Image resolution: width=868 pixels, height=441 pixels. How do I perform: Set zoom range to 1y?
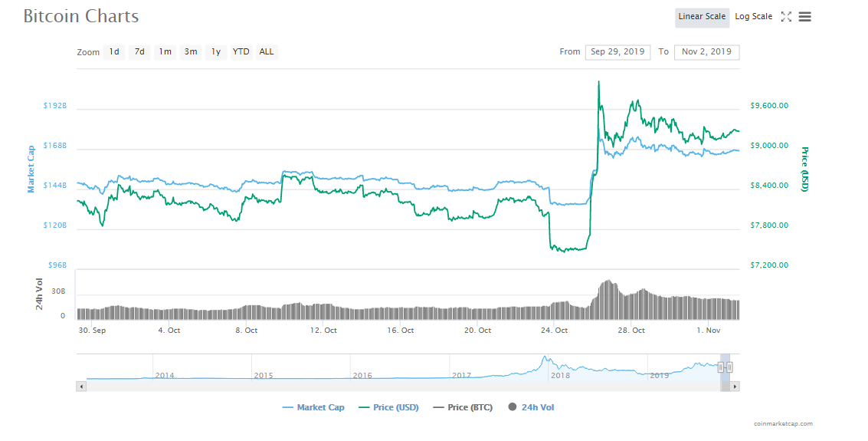[216, 52]
